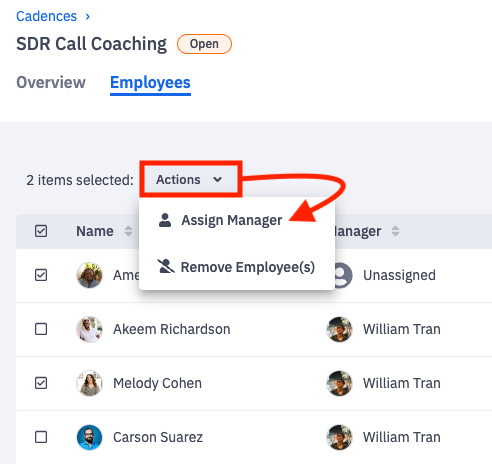Click William Tran avatar in Akeem's row
The height and width of the screenshot is (464, 492).
pyautogui.click(x=339, y=329)
